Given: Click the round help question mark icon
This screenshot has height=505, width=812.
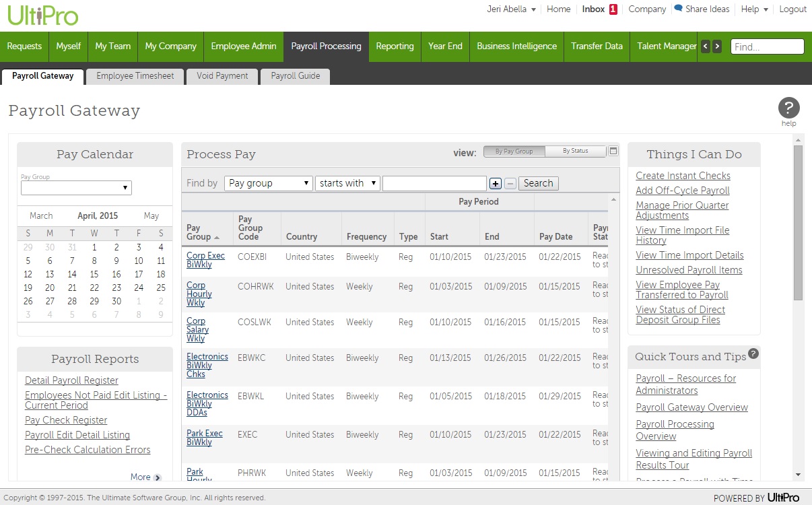Looking at the screenshot, I should 788,108.
